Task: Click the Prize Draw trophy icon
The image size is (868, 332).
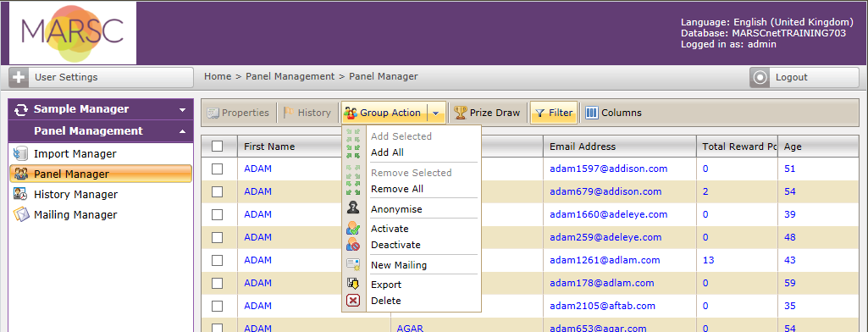Action: (x=461, y=113)
